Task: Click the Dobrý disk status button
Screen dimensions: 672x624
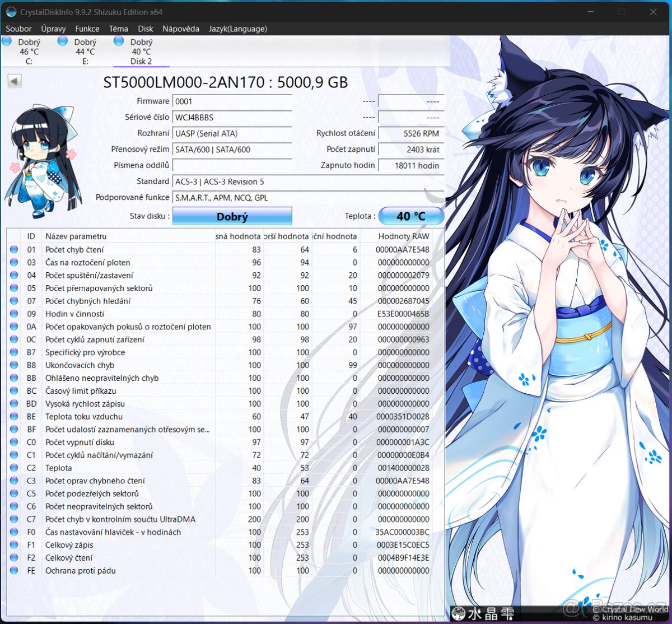Action: tap(232, 216)
